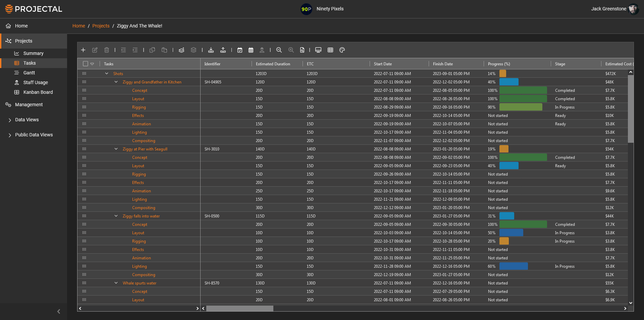
Task: Open the Kanban Board view
Action: pyautogui.click(x=38, y=92)
